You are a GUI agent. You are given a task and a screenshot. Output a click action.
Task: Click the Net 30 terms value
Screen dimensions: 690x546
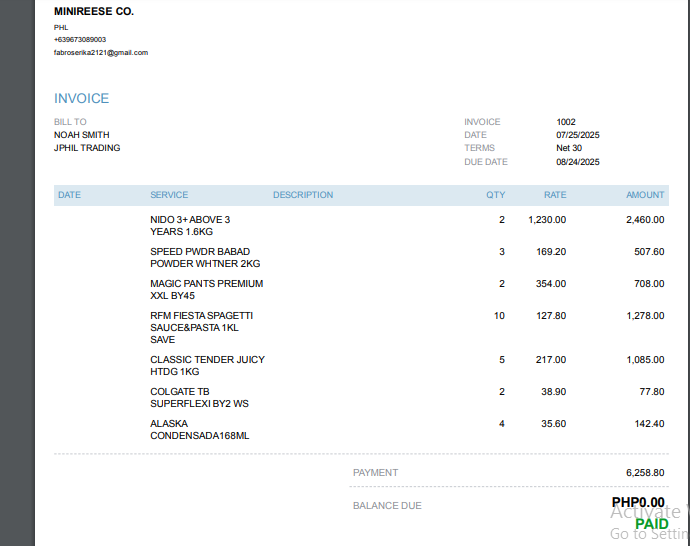(569, 148)
